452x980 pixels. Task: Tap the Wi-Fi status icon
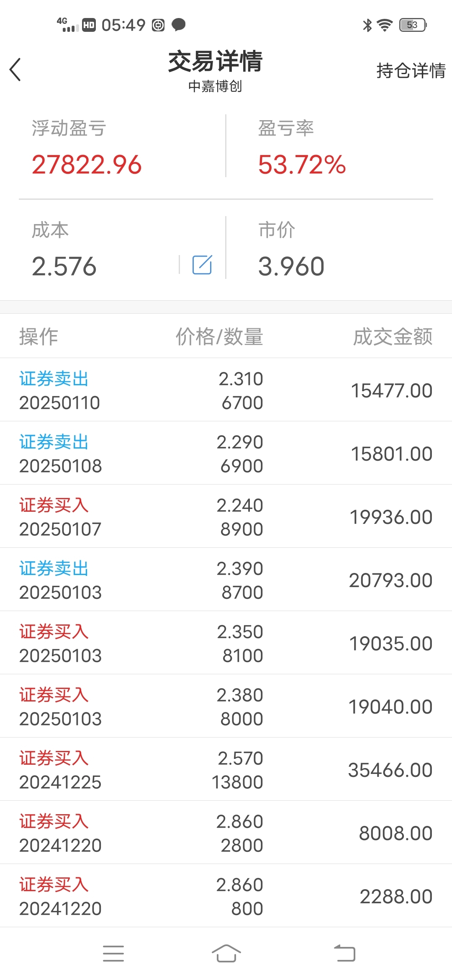[x=385, y=25]
